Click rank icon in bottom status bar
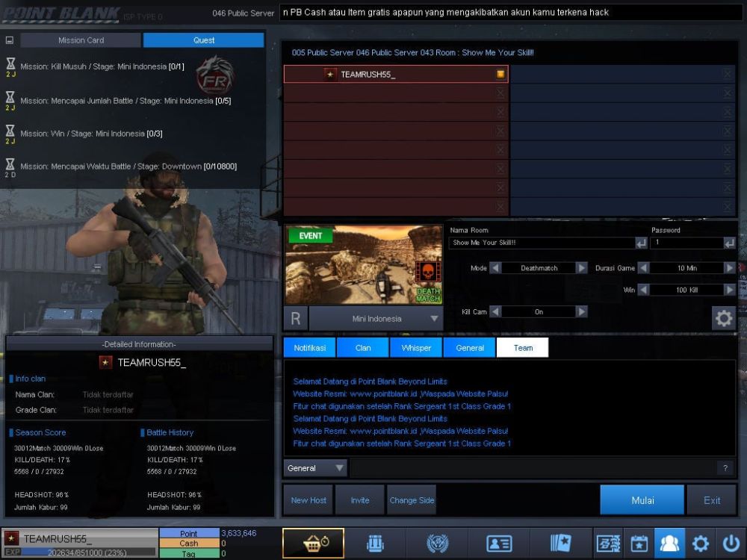The width and height of the screenshot is (747, 560). (x=11, y=538)
